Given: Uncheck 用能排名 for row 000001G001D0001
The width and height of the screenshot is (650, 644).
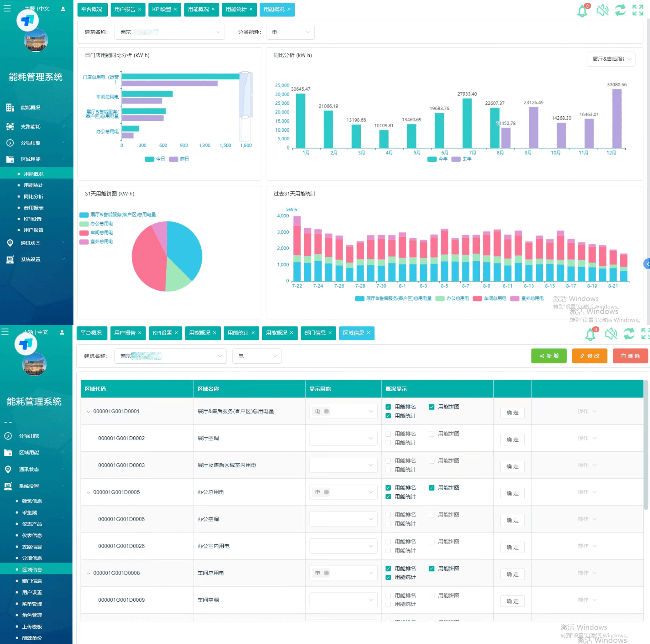Looking at the screenshot, I should click(388, 407).
